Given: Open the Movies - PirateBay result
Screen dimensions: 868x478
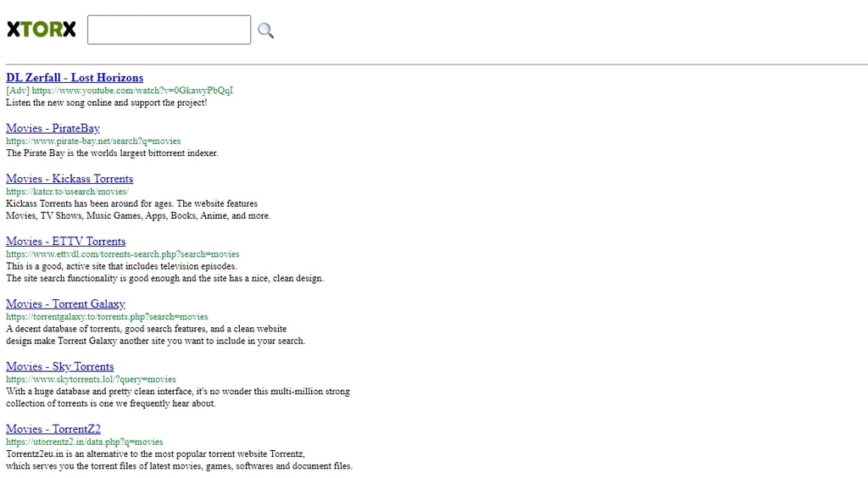Looking at the screenshot, I should (x=53, y=128).
